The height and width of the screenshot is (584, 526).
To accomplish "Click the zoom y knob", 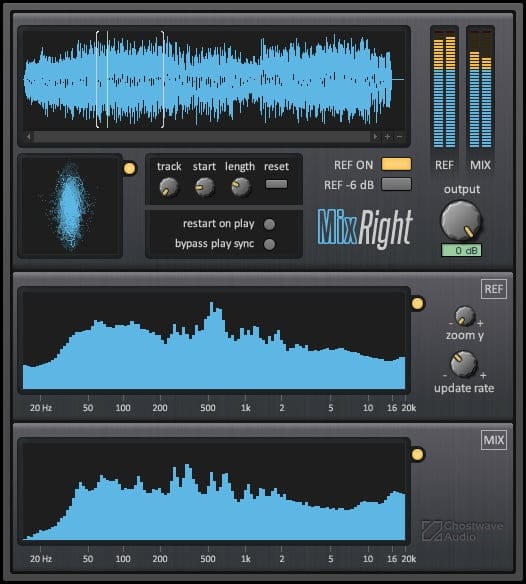I will click(465, 316).
